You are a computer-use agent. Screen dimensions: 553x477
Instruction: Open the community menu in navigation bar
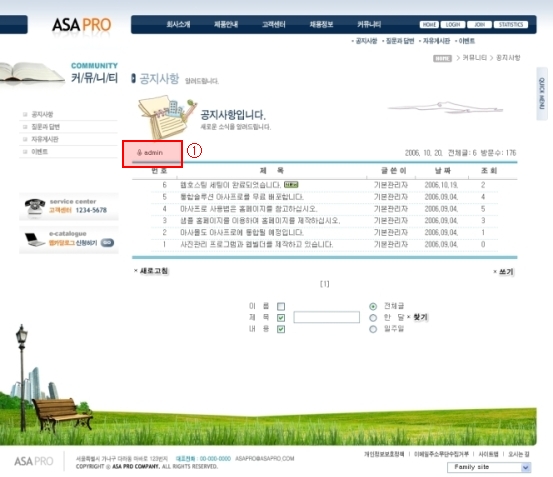369,24
